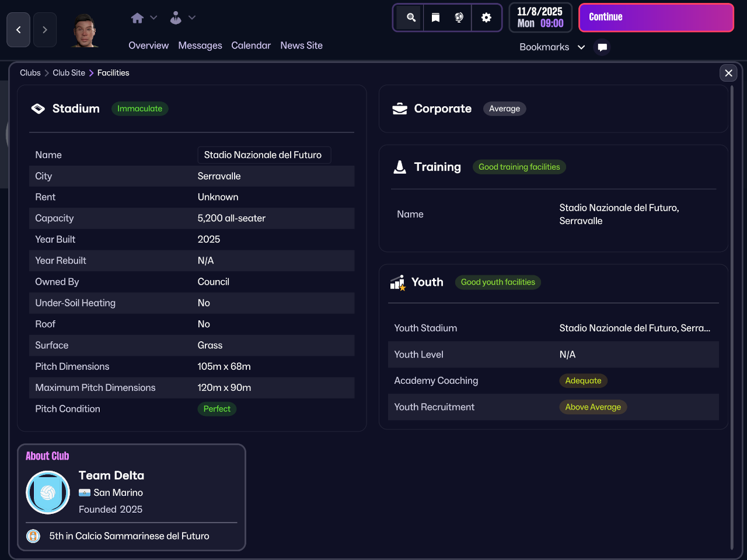Click the stadium name input field

[264, 155]
